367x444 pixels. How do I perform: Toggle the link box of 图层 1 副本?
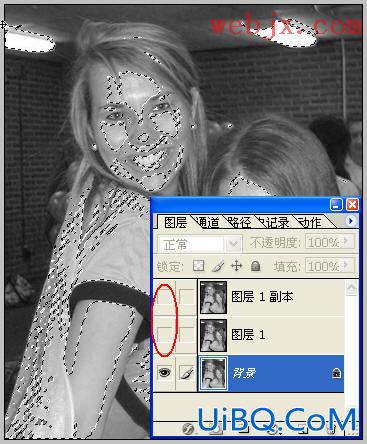[186, 296]
